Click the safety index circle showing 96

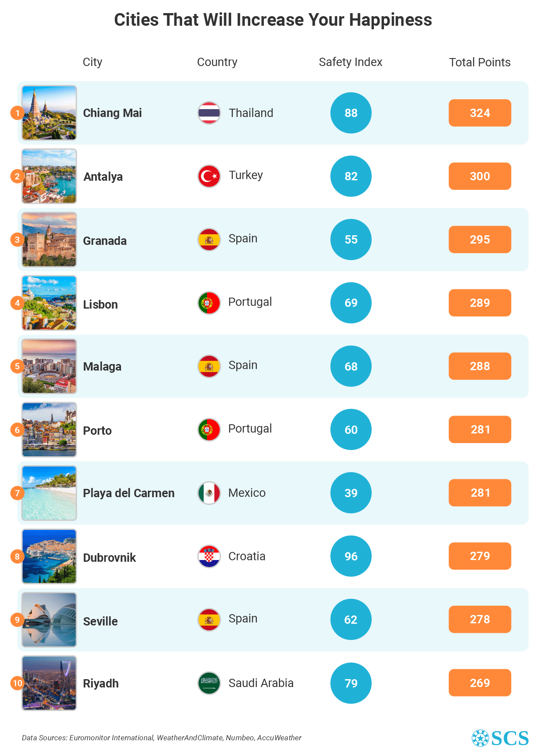[351, 556]
